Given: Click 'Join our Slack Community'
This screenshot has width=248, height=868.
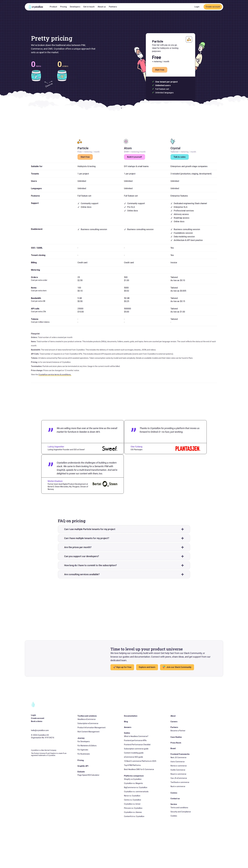Looking at the screenshot, I should coord(177,667).
